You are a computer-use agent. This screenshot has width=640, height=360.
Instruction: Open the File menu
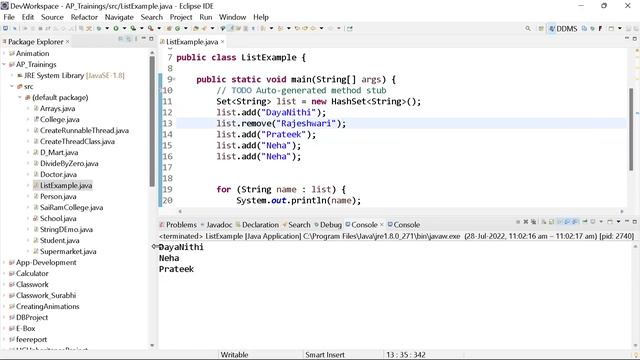pyautogui.click(x=9, y=17)
